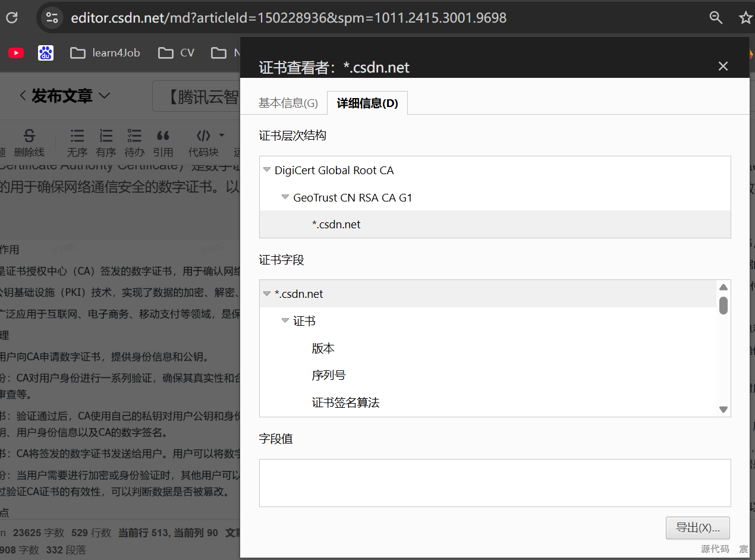Reload the page with the refresh icon
The height and width of the screenshot is (560, 755).
pyautogui.click(x=11, y=18)
